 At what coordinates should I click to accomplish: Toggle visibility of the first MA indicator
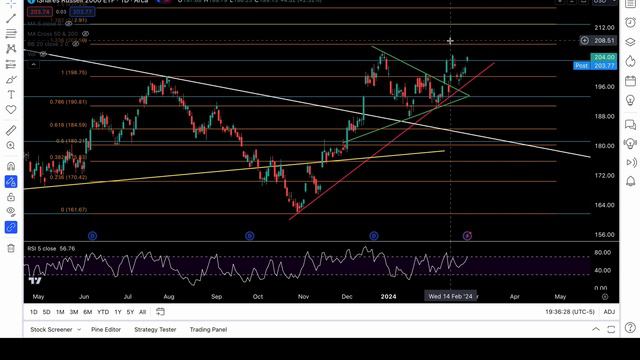69,24
